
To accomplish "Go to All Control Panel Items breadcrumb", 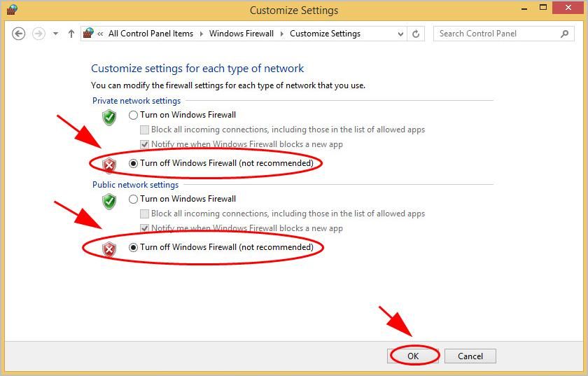I will (x=150, y=34).
